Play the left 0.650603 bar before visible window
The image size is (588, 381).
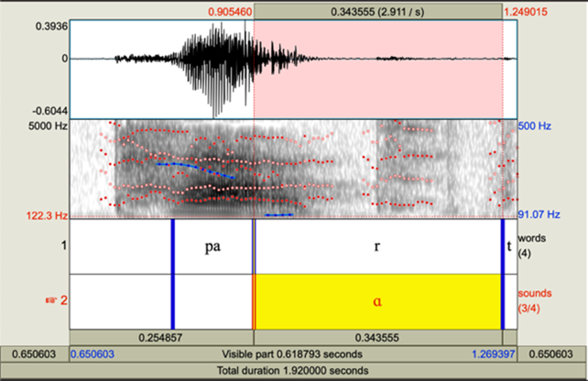point(34,354)
